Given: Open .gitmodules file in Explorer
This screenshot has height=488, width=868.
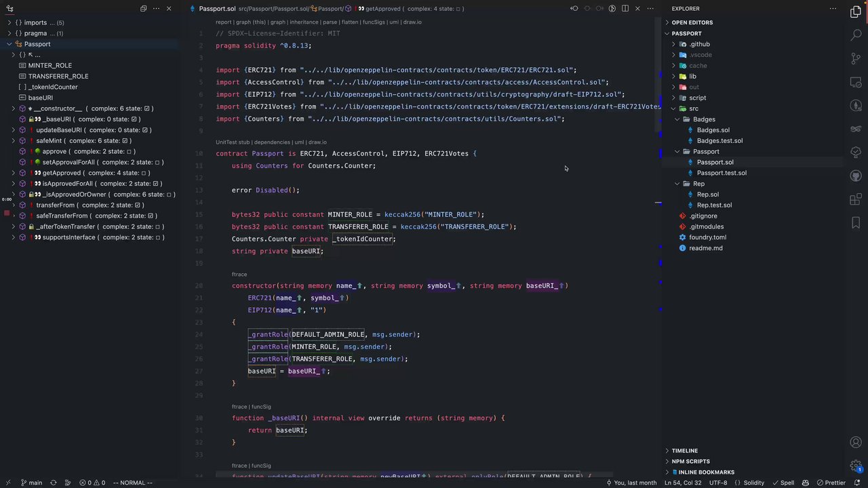Looking at the screenshot, I should [706, 226].
